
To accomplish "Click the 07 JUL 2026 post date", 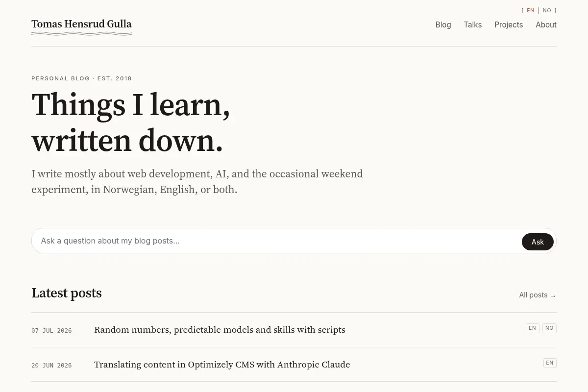I will pos(51,331).
